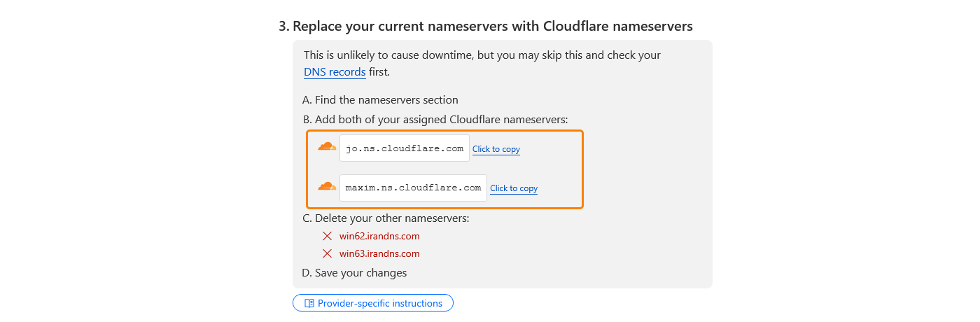Open the Provider-specific instructions button label

tap(379, 303)
